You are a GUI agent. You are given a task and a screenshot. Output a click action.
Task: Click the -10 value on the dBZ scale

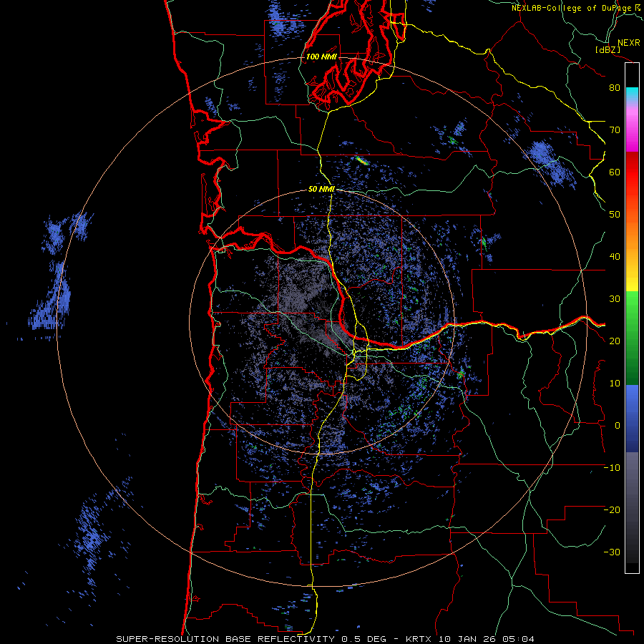click(612, 468)
